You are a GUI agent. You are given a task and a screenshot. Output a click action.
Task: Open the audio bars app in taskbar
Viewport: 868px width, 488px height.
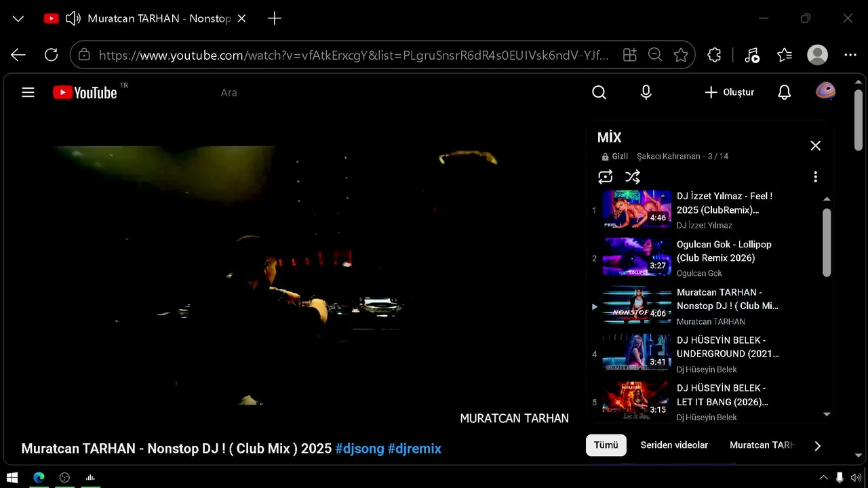click(90, 477)
